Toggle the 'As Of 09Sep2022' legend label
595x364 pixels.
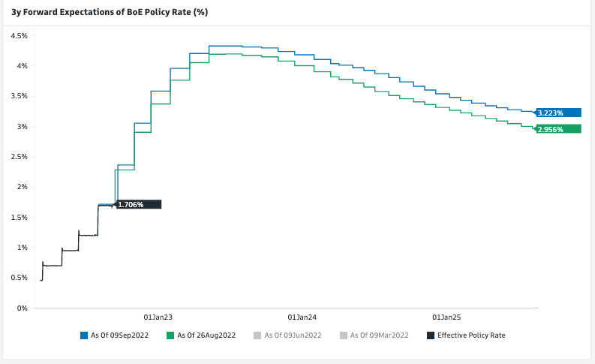119,335
